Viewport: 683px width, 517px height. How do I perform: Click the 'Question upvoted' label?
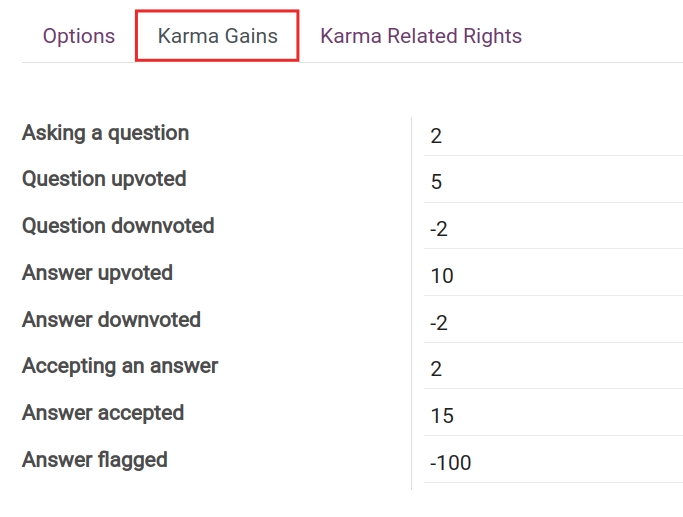[104, 179]
